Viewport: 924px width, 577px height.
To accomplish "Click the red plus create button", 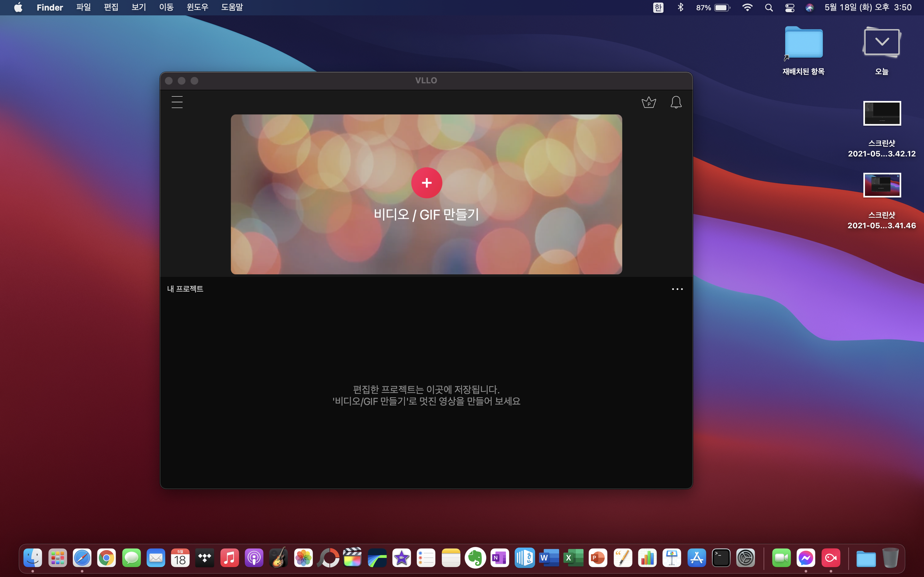I will pyautogui.click(x=426, y=183).
